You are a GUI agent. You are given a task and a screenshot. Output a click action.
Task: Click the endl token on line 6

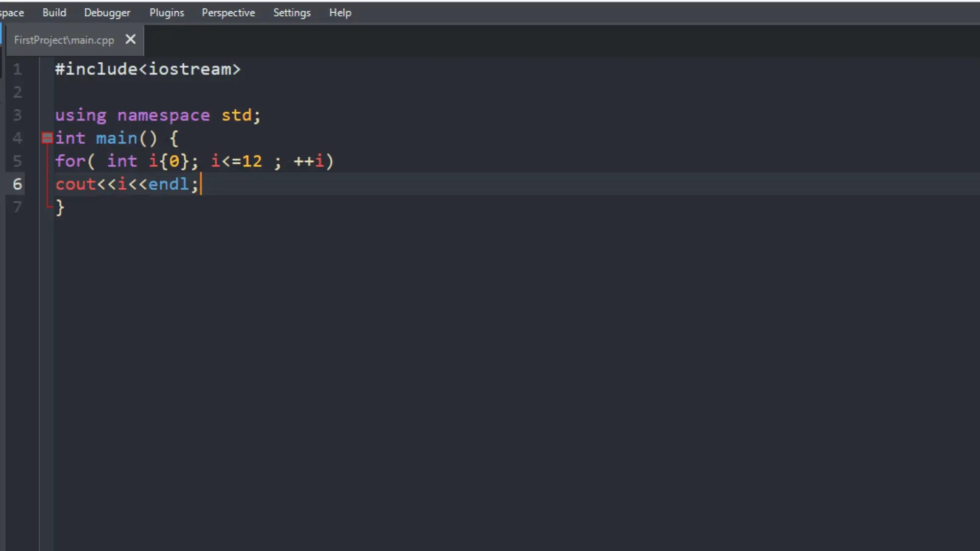pos(168,184)
